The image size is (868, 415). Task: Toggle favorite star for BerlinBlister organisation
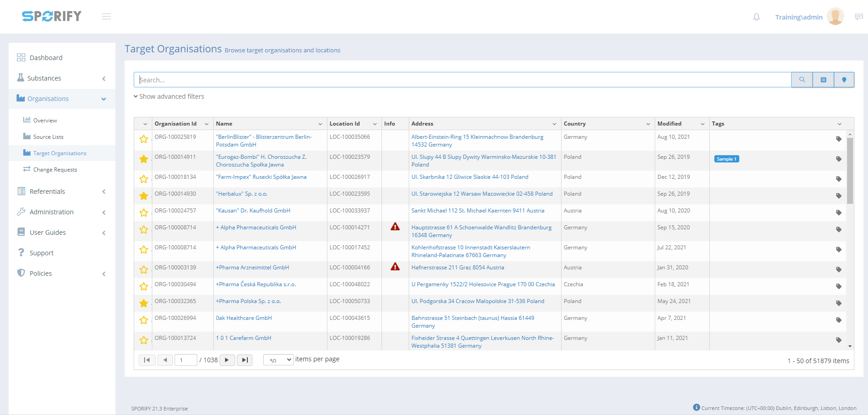click(x=144, y=139)
